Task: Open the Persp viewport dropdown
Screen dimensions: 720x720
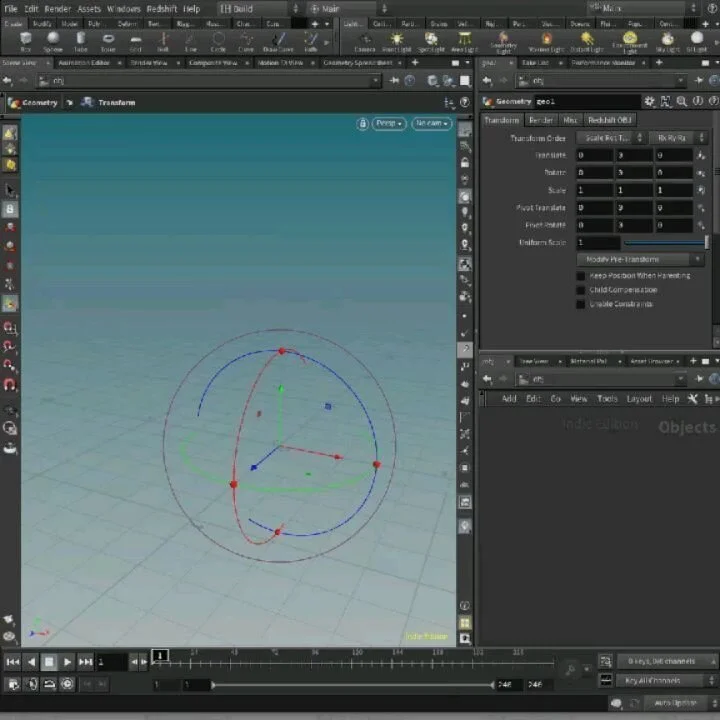Action: coord(388,124)
